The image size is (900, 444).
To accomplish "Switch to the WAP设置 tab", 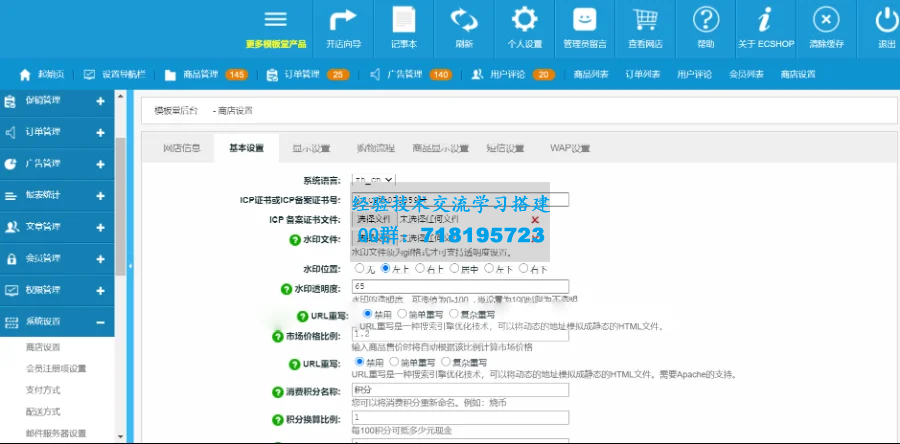I will (569, 148).
